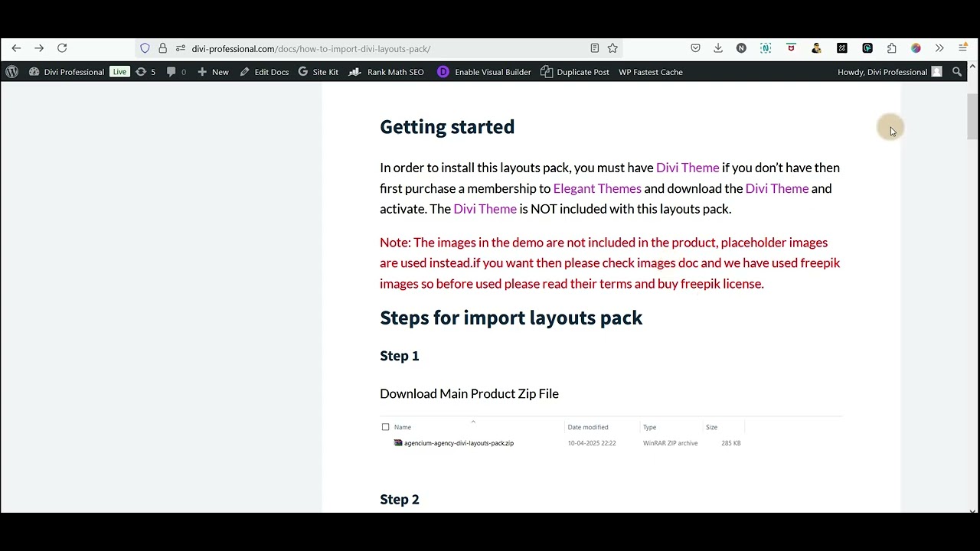
Task: Click the Step 1 heading
Action: click(x=400, y=356)
